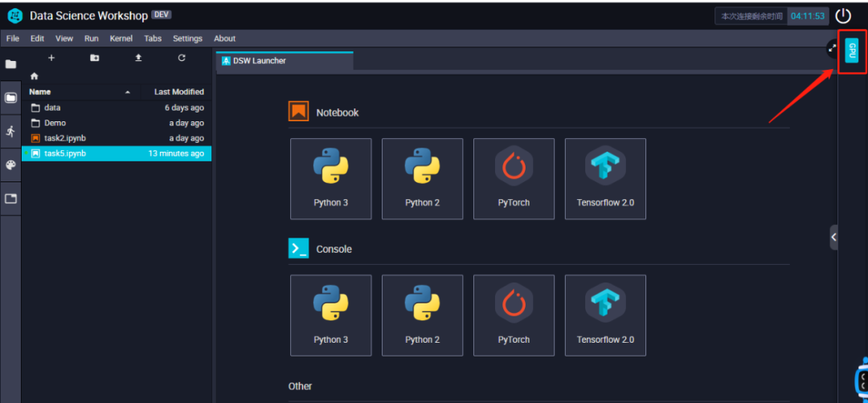Click the fullscreen expand icon

point(832,49)
